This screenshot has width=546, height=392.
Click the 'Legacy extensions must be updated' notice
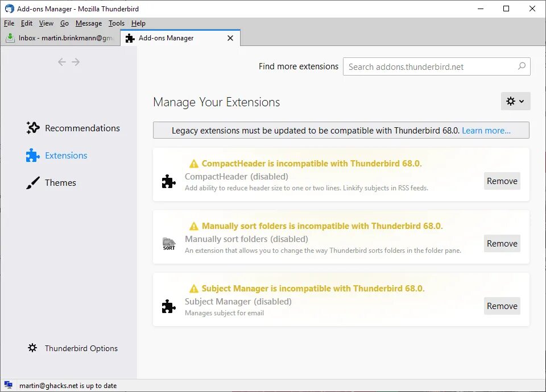pyautogui.click(x=316, y=131)
